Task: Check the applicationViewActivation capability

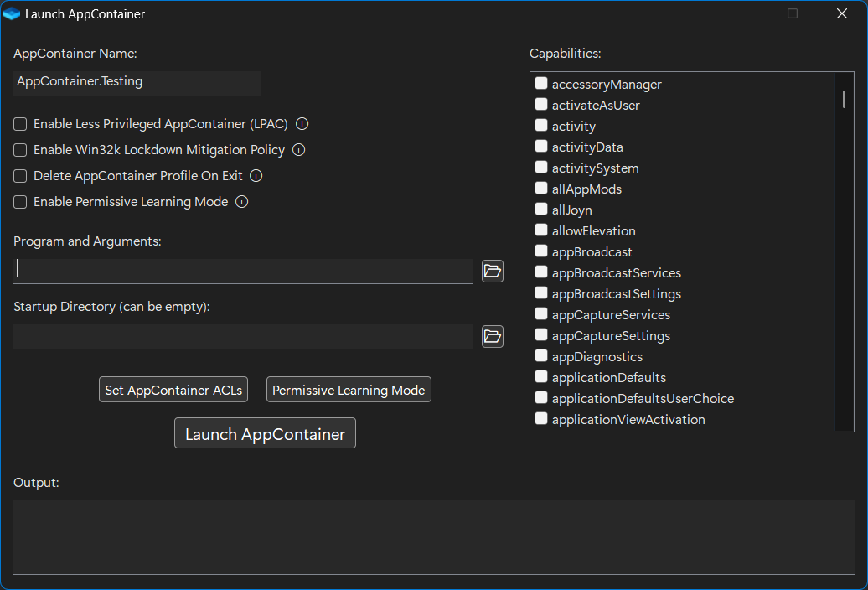Action: (541, 419)
